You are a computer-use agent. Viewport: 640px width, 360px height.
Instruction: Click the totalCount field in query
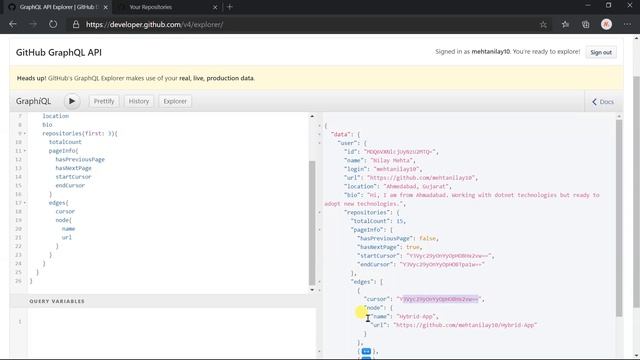(65, 142)
